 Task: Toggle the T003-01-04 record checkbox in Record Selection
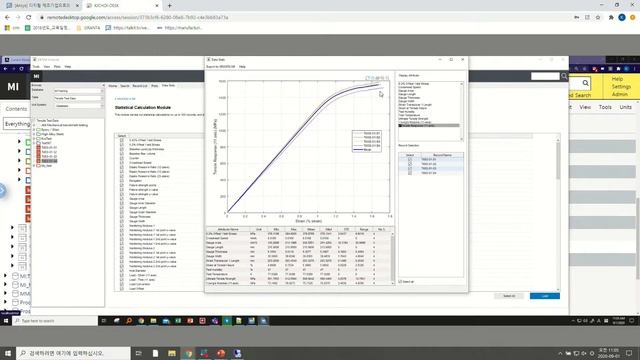tap(410, 173)
